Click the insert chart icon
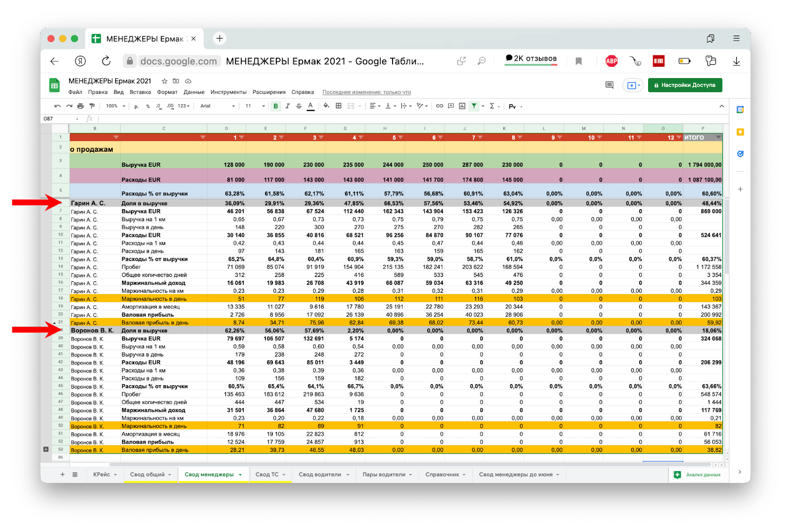Screen dimensions: 791x532 (x=462, y=106)
